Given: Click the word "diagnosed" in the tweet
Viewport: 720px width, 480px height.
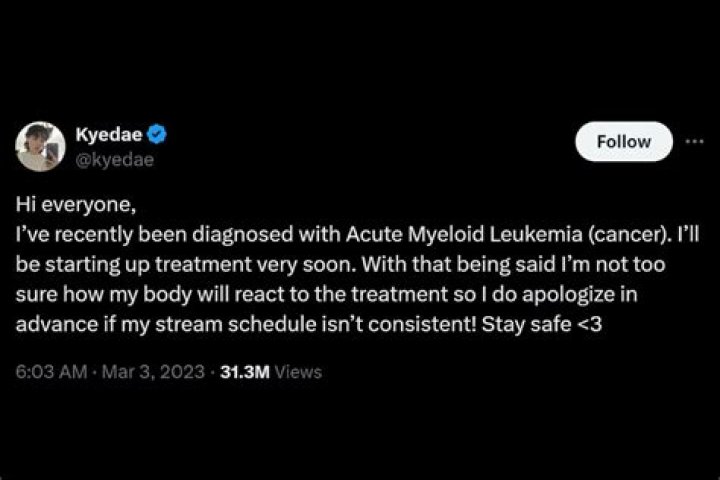Looking at the screenshot, I should pyautogui.click(x=253, y=238).
